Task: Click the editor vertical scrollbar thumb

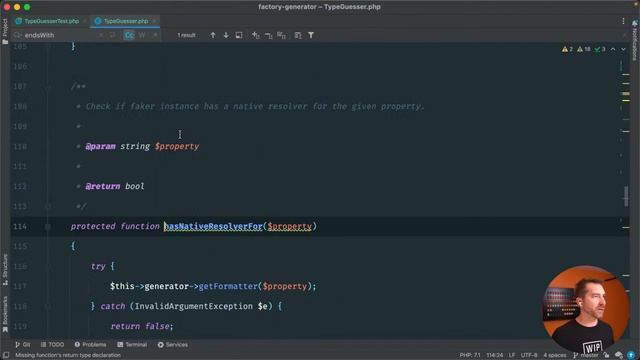Action: click(626, 196)
